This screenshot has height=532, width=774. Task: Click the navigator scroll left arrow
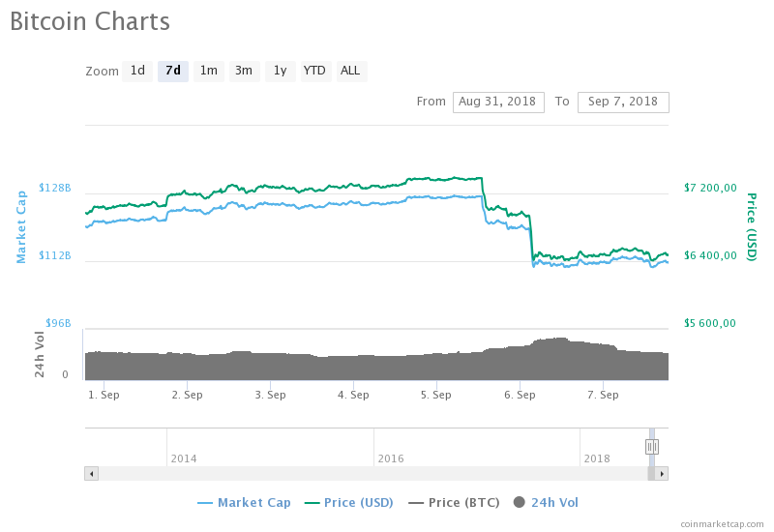(x=91, y=474)
